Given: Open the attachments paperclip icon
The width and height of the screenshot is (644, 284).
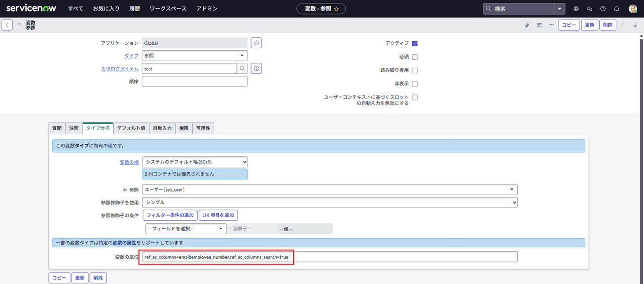Looking at the screenshot, I should [527, 25].
